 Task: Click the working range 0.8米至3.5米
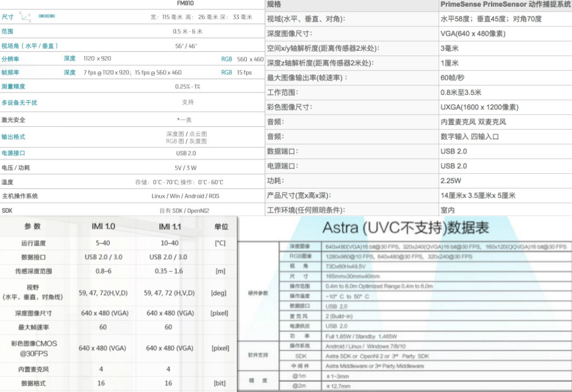[461, 92]
